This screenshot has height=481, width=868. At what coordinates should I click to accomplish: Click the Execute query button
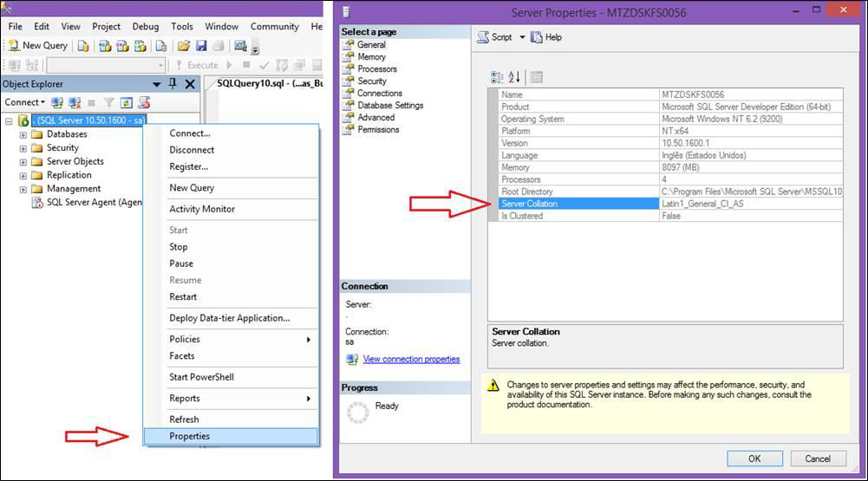[x=197, y=65]
